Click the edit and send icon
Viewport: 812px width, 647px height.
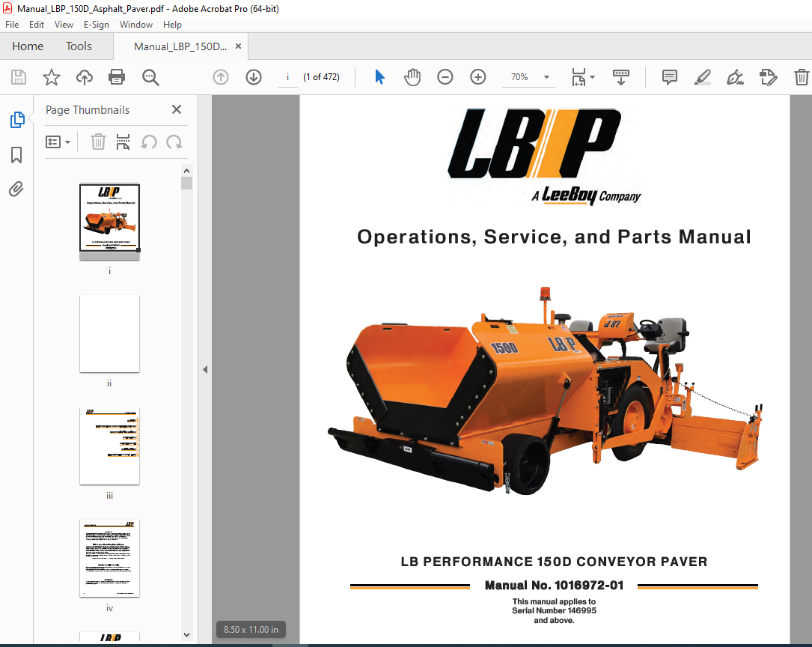[x=768, y=77]
